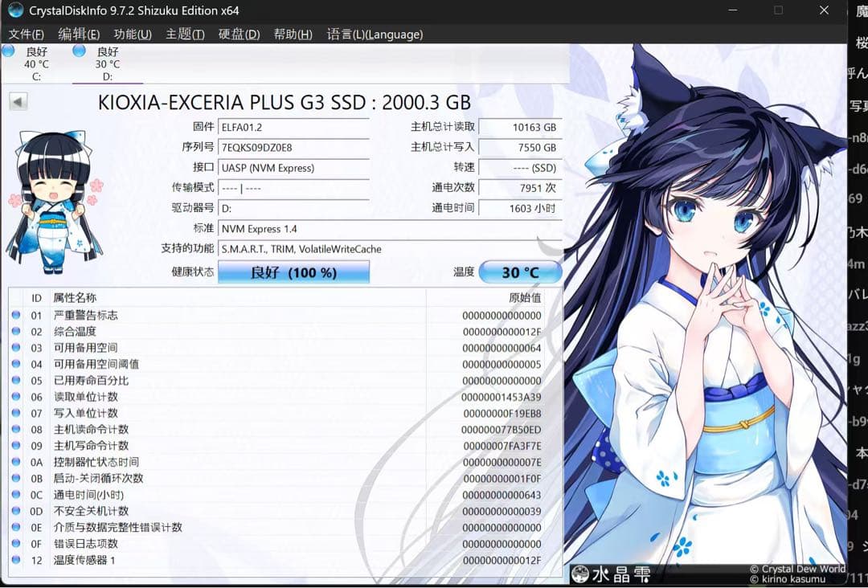Screen dimensions: 868x588
Task: Click status dot for attribute 06 读取单位计数
Action: [x=16, y=397]
